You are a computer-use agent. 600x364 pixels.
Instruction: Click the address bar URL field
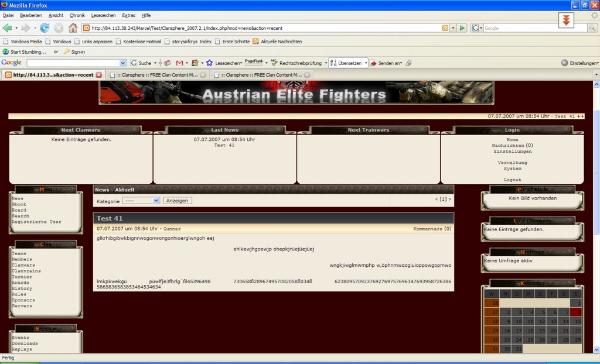[262, 28]
